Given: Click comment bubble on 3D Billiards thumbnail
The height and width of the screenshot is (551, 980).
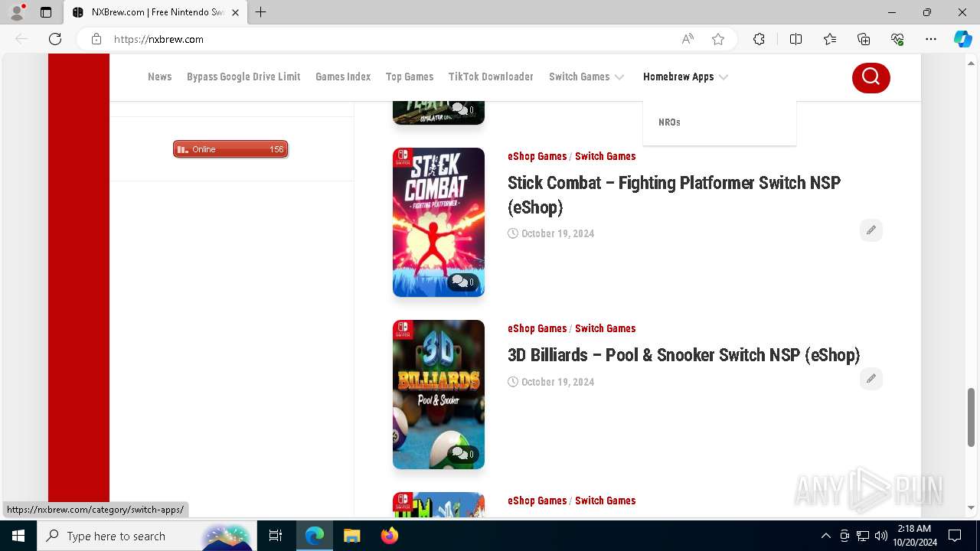Looking at the screenshot, I should tap(463, 454).
